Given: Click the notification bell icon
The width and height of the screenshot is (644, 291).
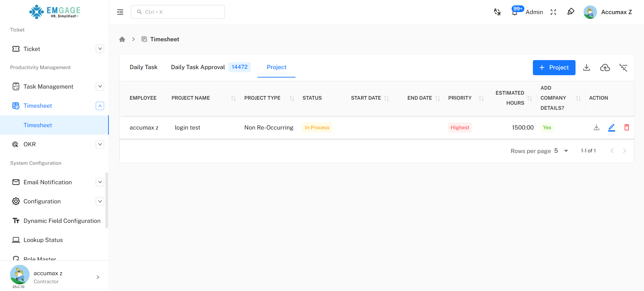Looking at the screenshot, I should click(514, 12).
